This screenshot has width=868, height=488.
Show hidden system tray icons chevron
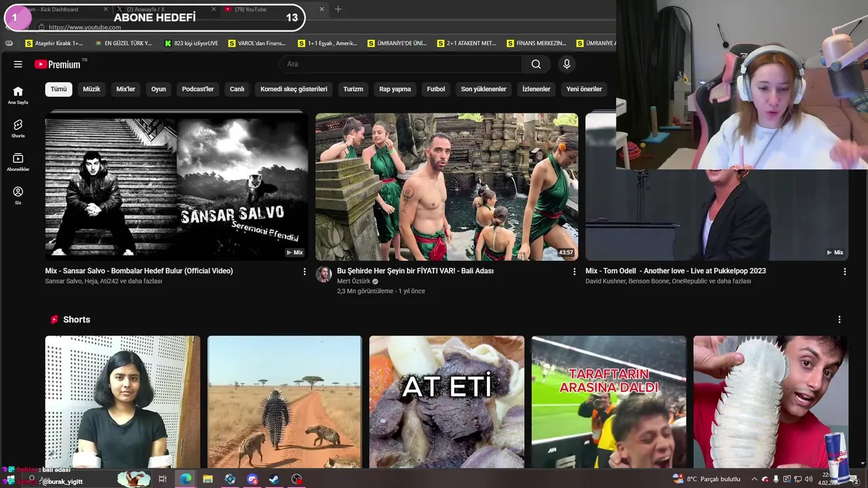pyautogui.click(x=754, y=479)
